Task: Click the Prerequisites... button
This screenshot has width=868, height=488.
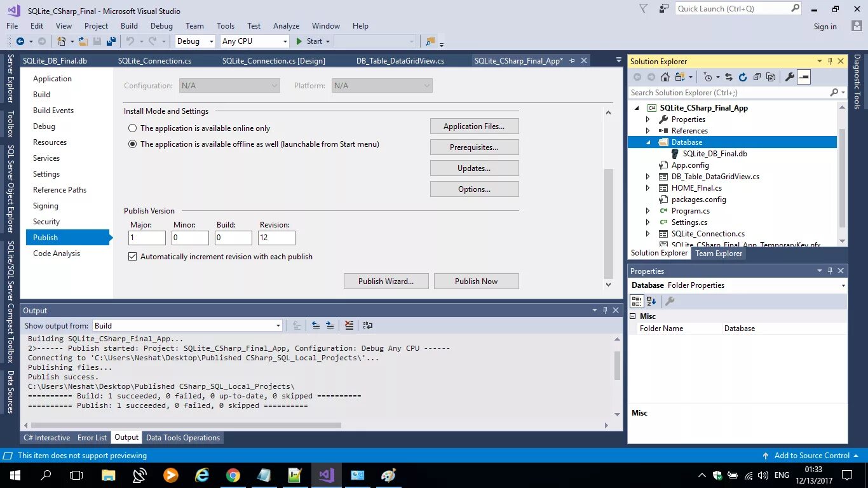Action: [x=474, y=147]
